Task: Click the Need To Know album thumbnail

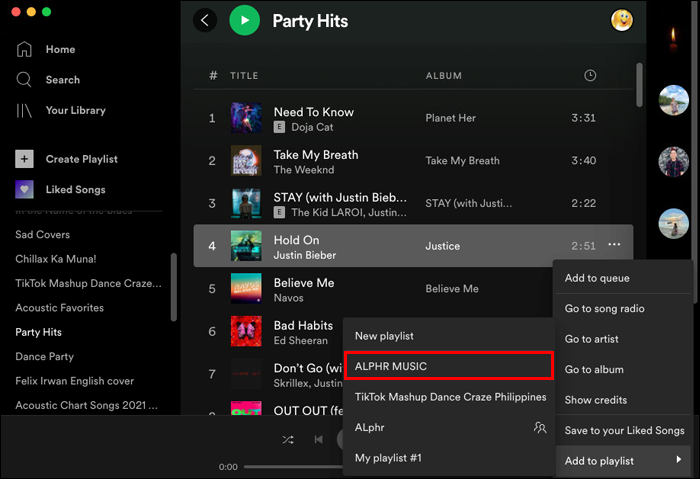Action: tap(246, 118)
